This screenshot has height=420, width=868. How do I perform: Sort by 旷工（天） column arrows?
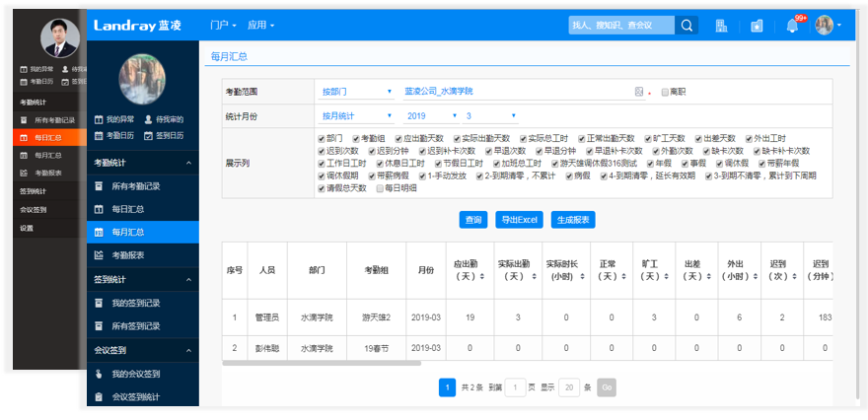pyautogui.click(x=665, y=276)
